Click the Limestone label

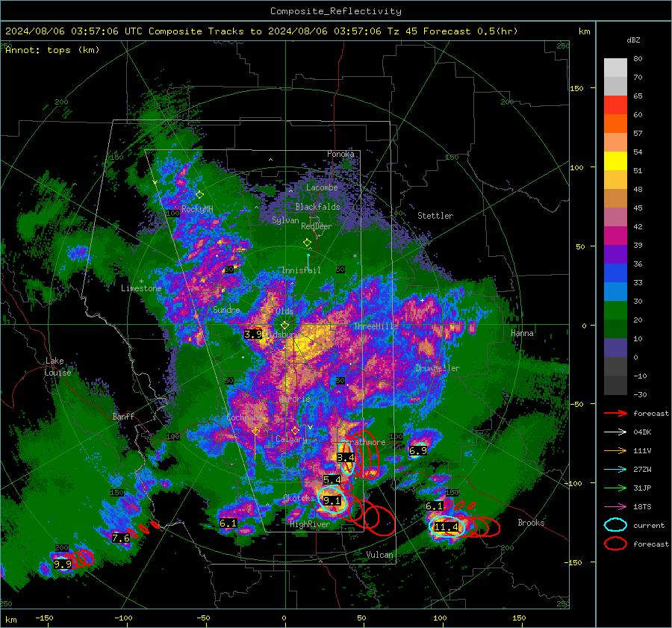point(141,288)
